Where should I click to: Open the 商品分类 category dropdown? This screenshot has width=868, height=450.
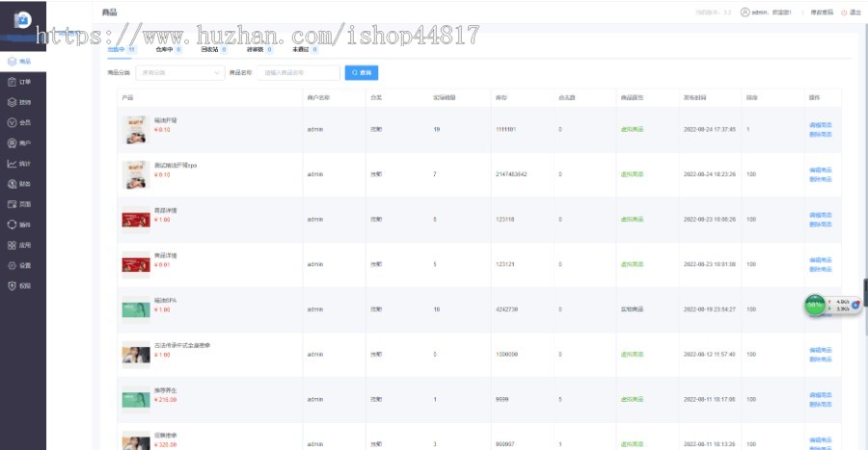pos(180,72)
